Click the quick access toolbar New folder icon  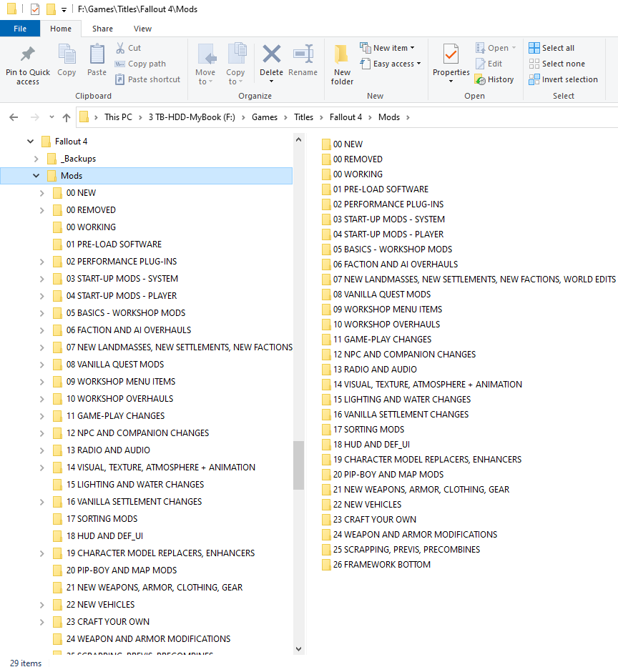click(51, 9)
